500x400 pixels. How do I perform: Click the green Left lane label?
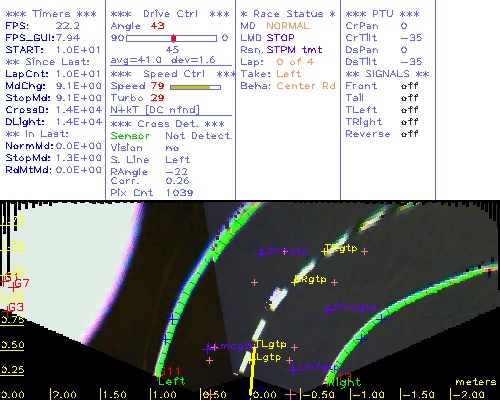(172, 381)
